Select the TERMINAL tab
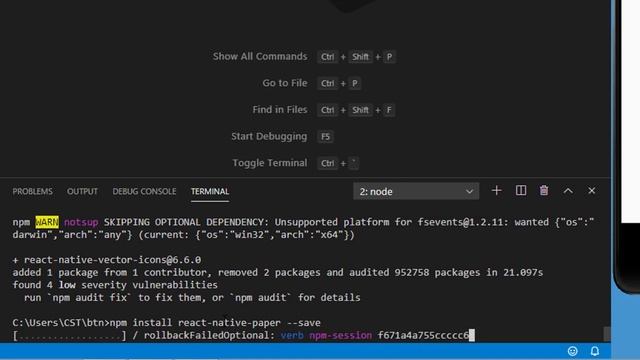The height and width of the screenshot is (360, 640). pos(210,191)
